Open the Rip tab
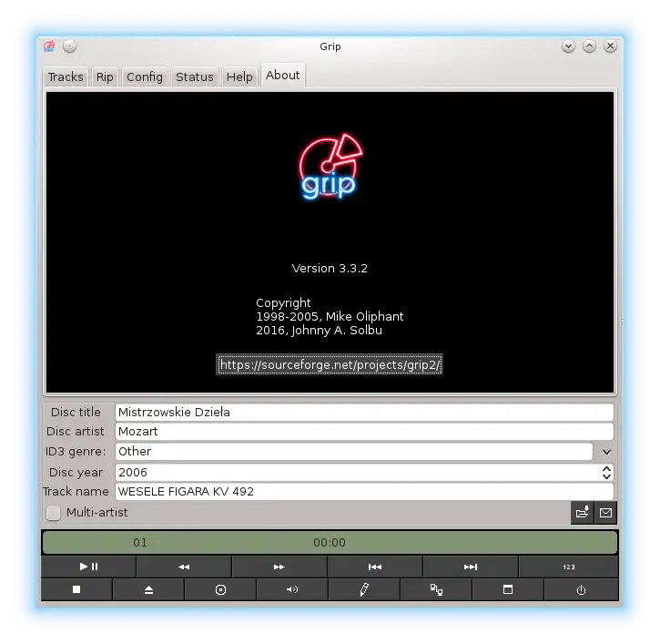Screen dimensions: 660x644 click(105, 77)
